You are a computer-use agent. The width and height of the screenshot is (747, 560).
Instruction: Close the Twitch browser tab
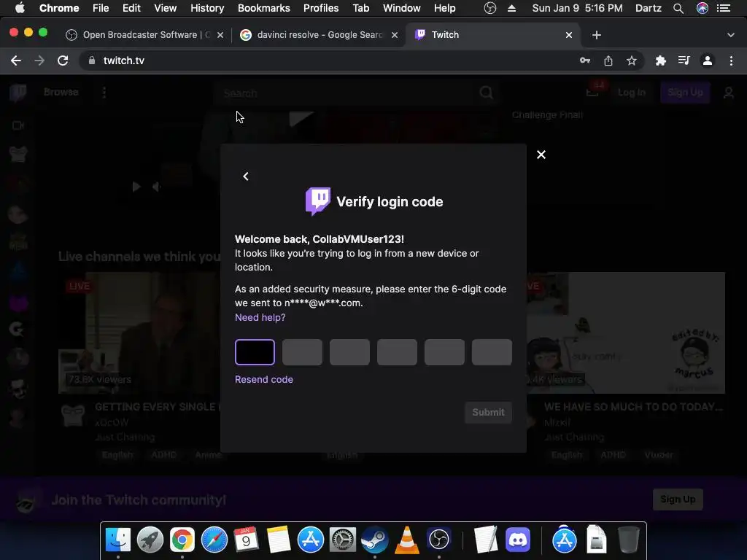click(569, 35)
